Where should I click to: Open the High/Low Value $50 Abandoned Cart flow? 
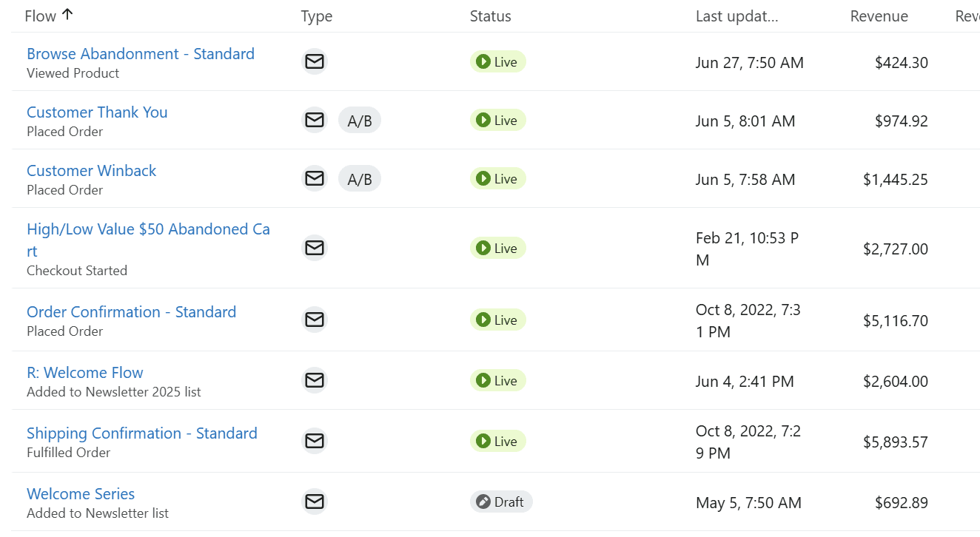pyautogui.click(x=148, y=229)
